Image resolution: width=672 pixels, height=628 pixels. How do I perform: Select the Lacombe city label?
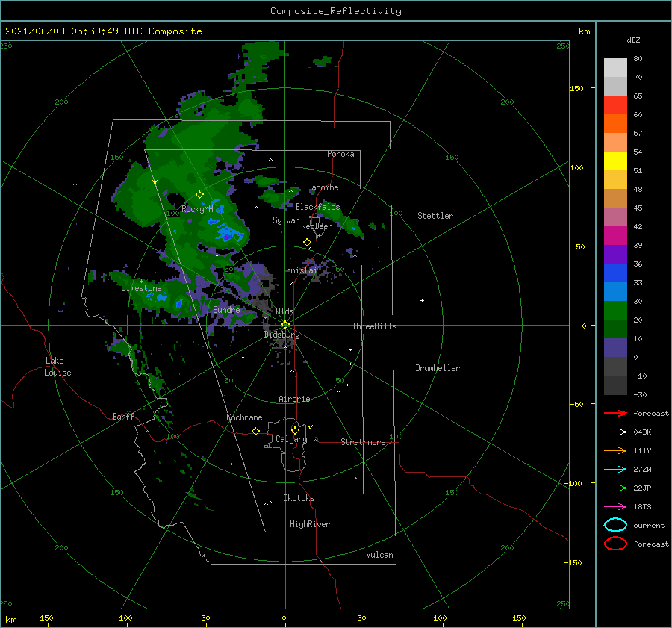pyautogui.click(x=323, y=187)
